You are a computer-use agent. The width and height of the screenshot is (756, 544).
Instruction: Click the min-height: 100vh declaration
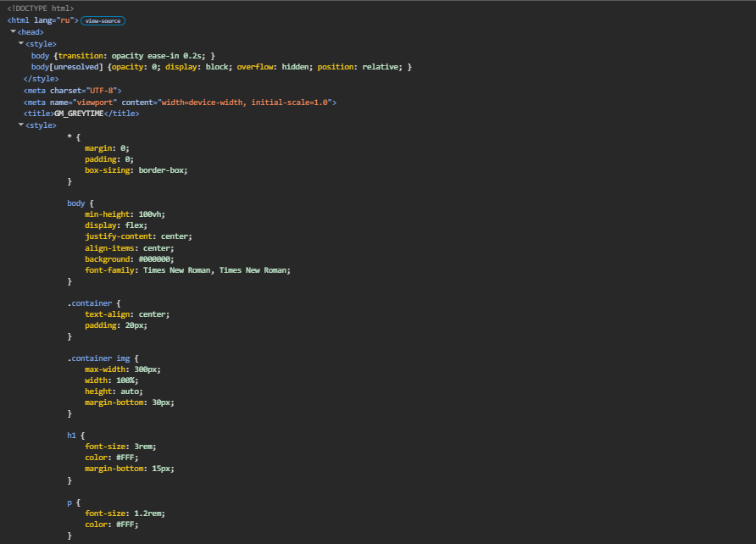click(125, 214)
